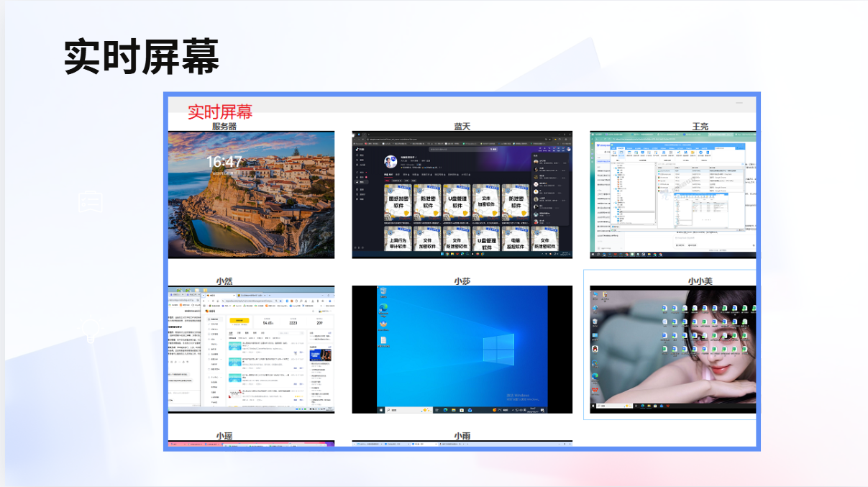This screenshot has width=868, height=487.
Task: Select the 小莎 desktop screen thumbnail
Action: pyautogui.click(x=462, y=350)
